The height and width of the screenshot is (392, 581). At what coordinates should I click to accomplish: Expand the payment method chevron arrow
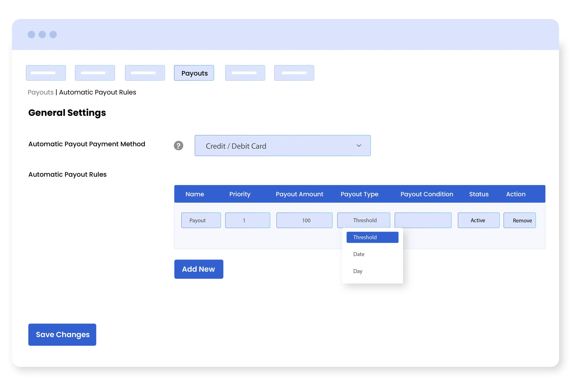coord(359,145)
